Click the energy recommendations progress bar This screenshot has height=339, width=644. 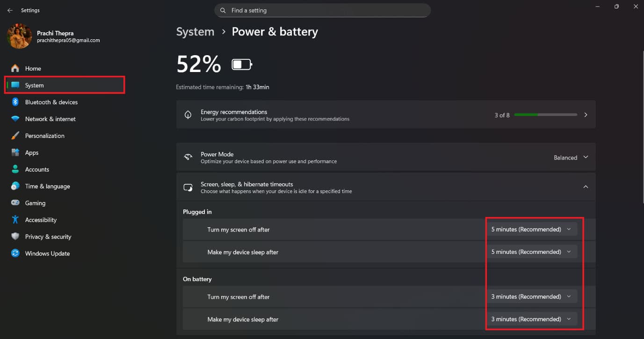coord(546,114)
